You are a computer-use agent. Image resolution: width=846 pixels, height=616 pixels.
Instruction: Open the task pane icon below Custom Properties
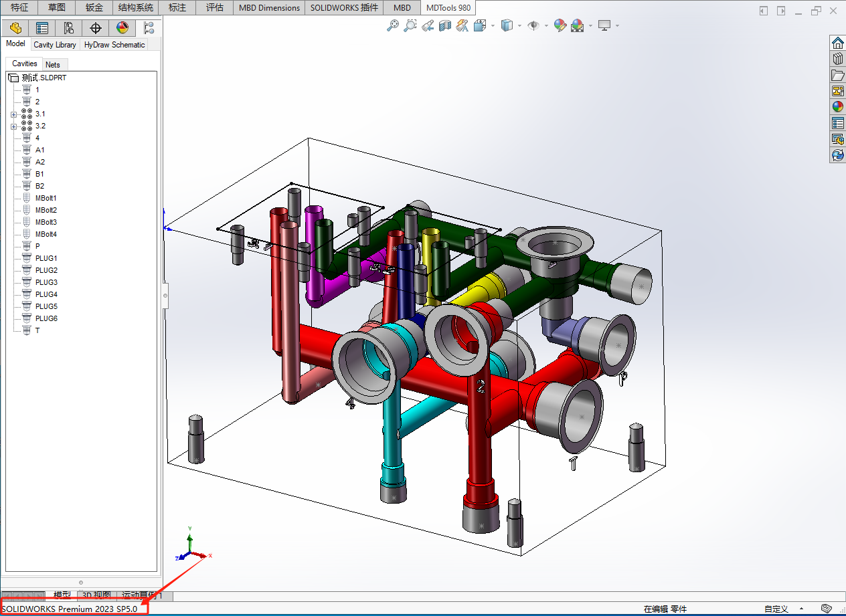838,139
